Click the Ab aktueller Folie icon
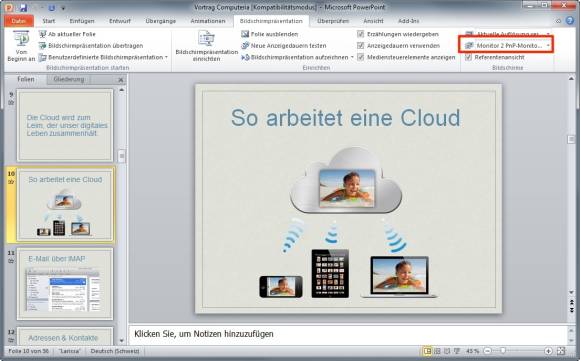 pos(43,34)
